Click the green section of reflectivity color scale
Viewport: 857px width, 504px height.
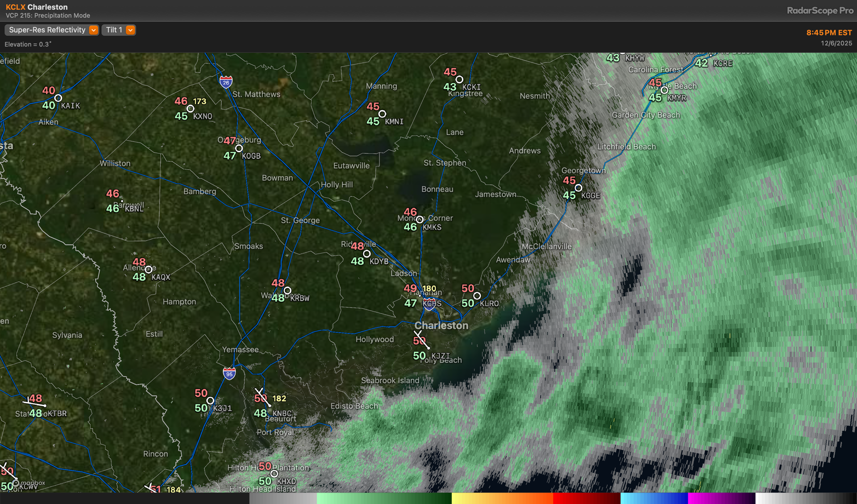(384, 498)
